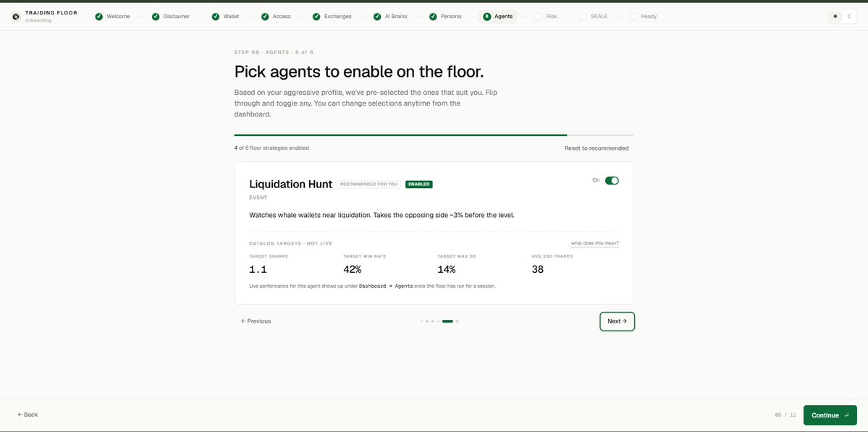Jump to the Ready step

tap(643, 17)
